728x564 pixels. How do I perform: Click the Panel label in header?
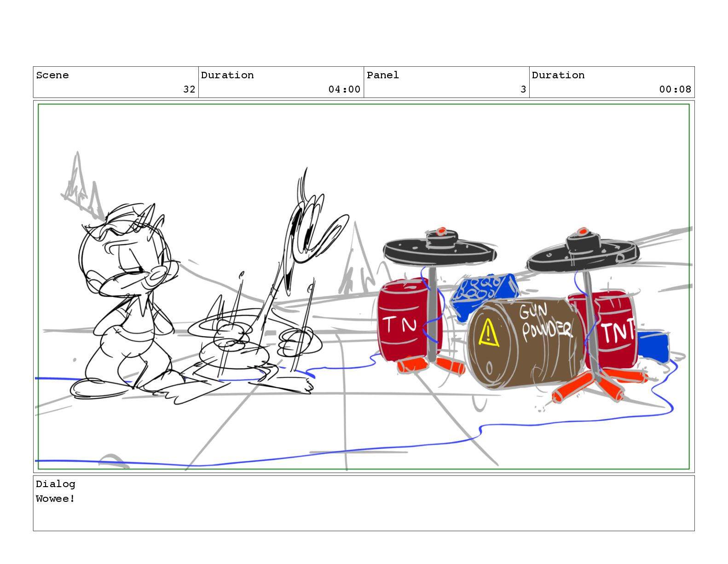(383, 75)
